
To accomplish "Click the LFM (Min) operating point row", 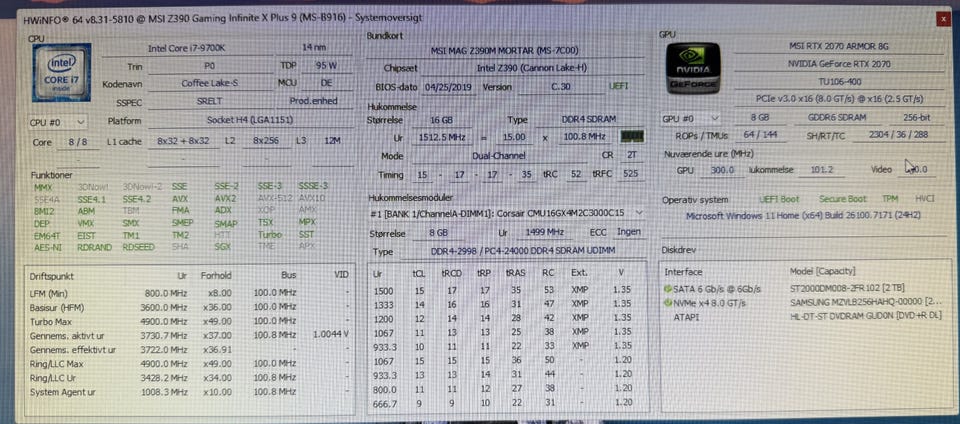I will point(189,293).
